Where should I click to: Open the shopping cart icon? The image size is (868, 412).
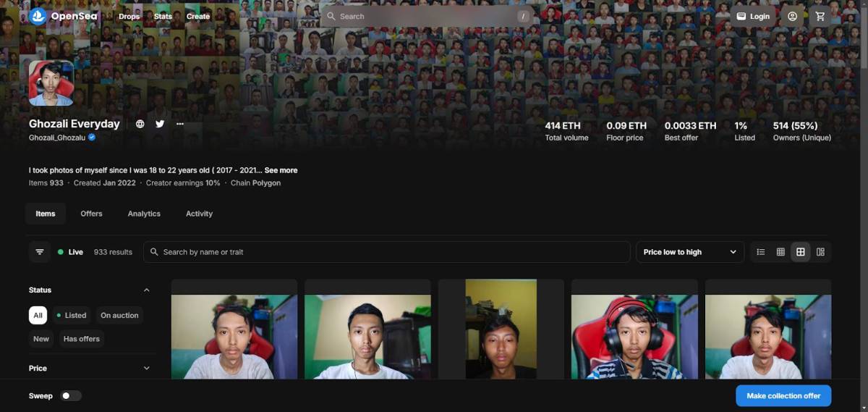tap(820, 16)
